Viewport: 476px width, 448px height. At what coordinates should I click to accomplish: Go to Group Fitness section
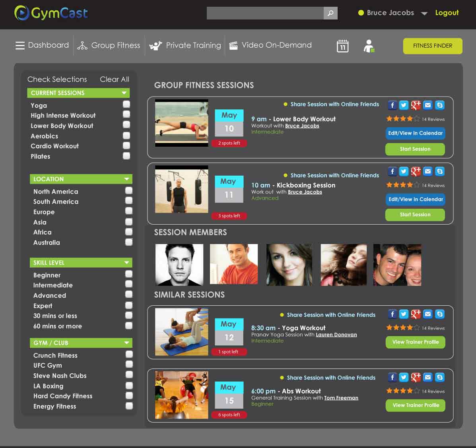coord(109,46)
